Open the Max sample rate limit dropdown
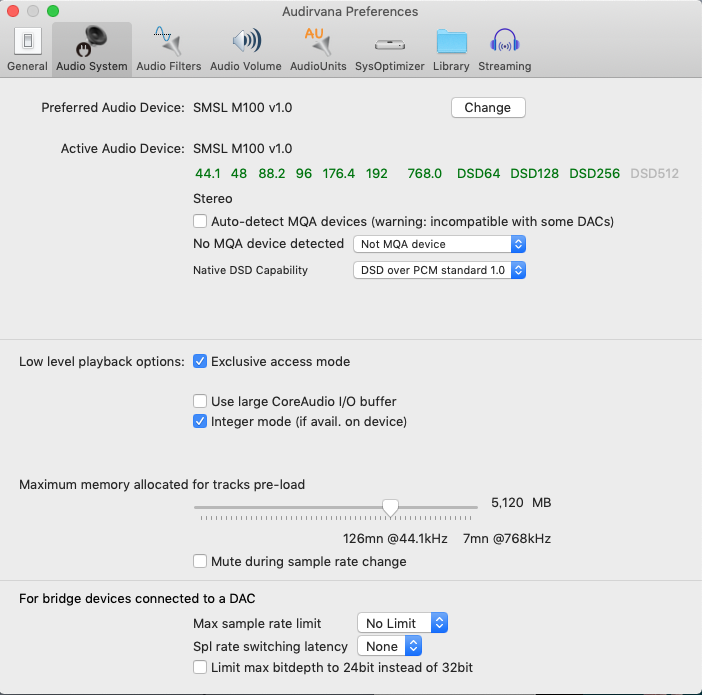This screenshot has width=702, height=695. [x=402, y=623]
